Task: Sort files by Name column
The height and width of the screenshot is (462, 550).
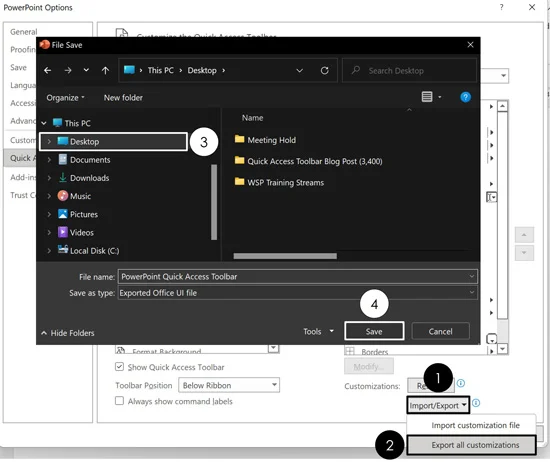Action: pyautogui.click(x=252, y=118)
